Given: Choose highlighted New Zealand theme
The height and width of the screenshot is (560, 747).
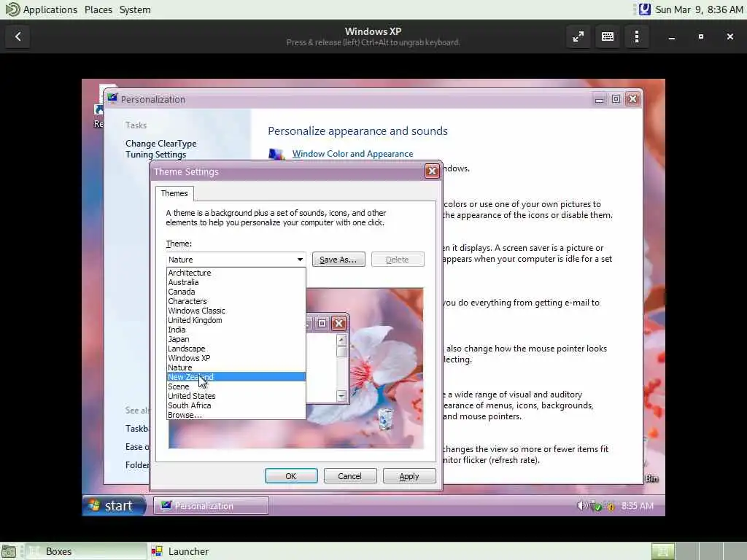Looking at the screenshot, I should 236,377.
